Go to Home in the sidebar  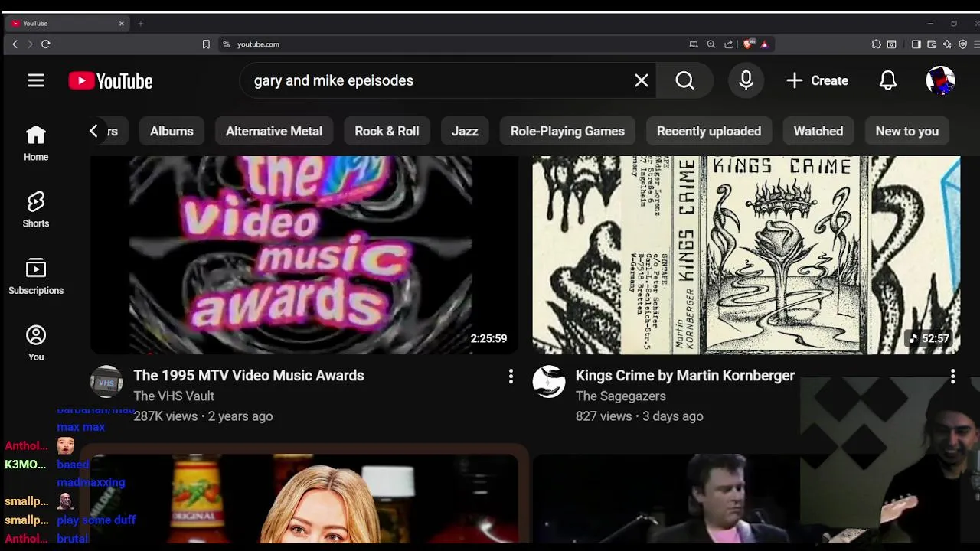tap(36, 143)
